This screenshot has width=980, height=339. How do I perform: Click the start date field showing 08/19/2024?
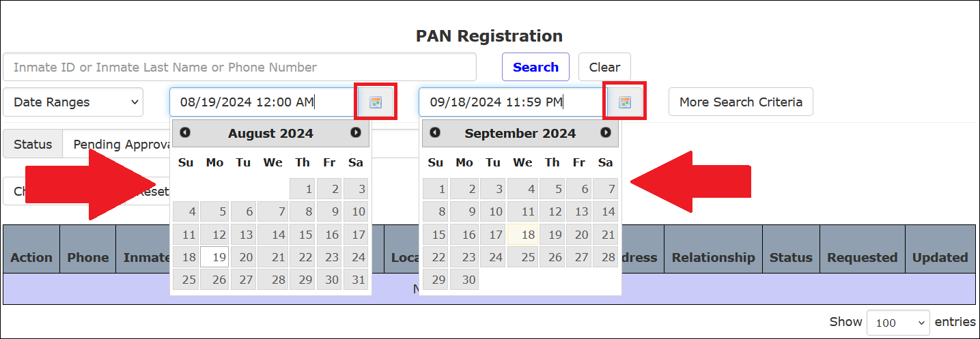263,102
